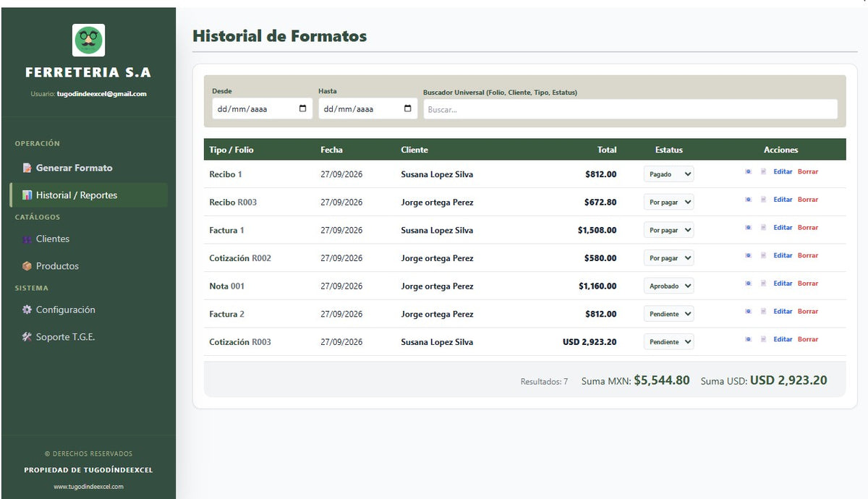Go to Generar Formato in sidebar

[88, 168]
